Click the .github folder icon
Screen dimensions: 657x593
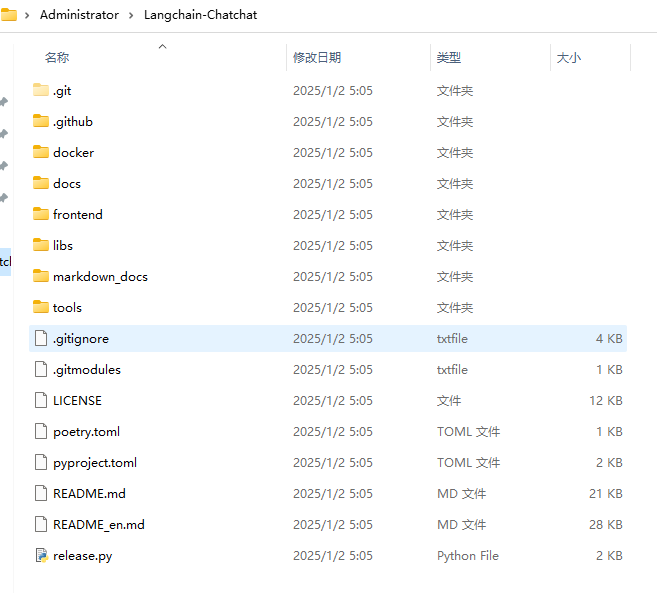click(x=41, y=121)
